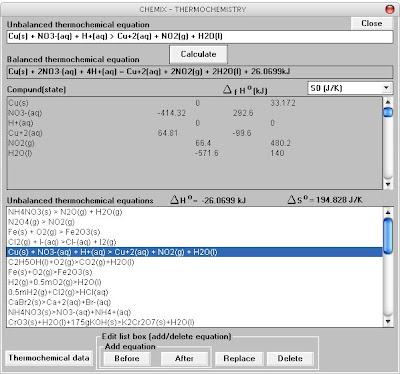The image size is (400, 374).
Task: Click the red window close icon
Action: pyautogui.click(x=390, y=9)
